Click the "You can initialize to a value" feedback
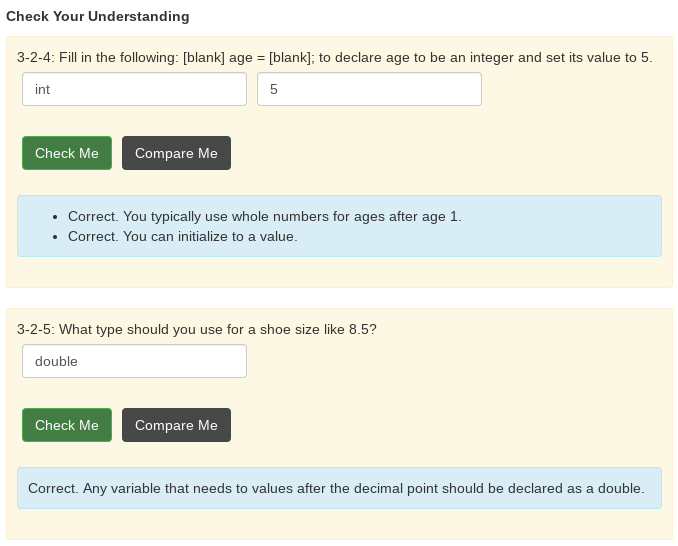This screenshot has width=678, height=546. [182, 237]
